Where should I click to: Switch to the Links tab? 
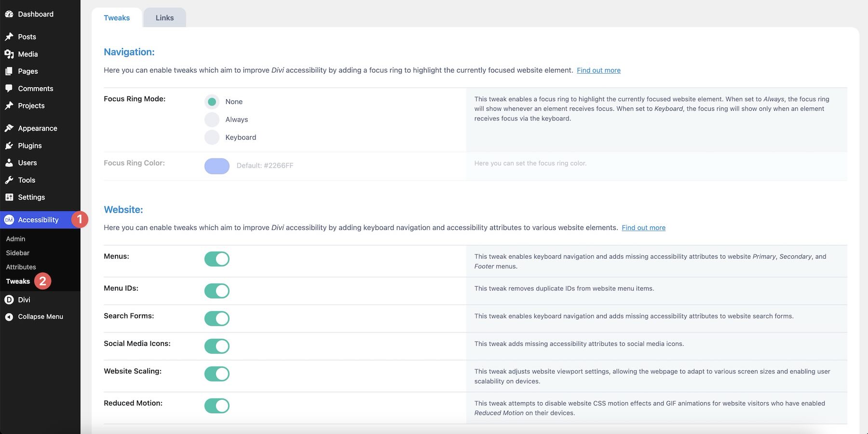pos(164,18)
